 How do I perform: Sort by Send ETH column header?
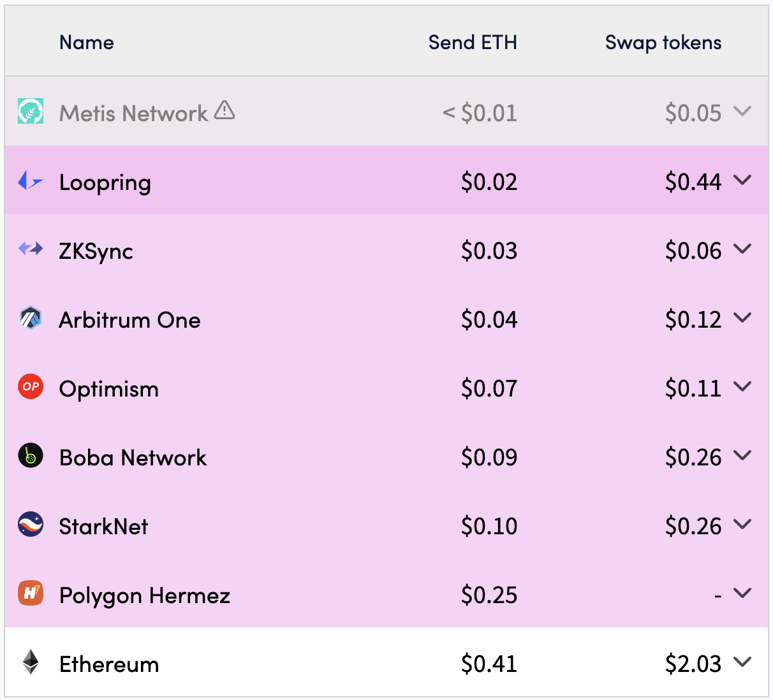pos(473,42)
